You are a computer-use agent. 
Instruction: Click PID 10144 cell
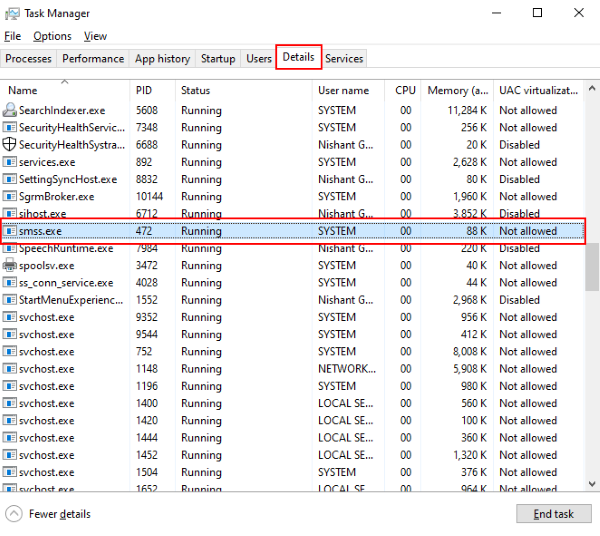(149, 196)
